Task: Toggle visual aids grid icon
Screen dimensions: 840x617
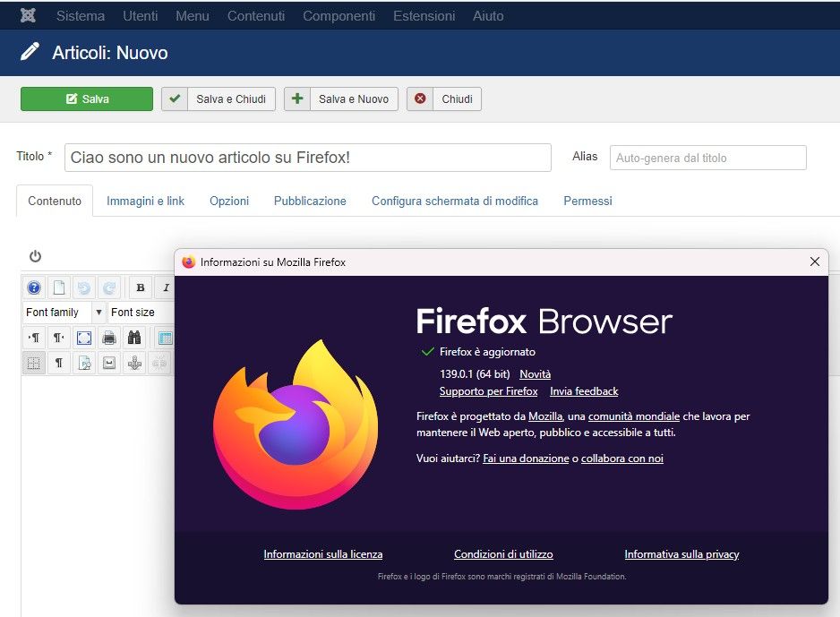Action: (x=34, y=364)
